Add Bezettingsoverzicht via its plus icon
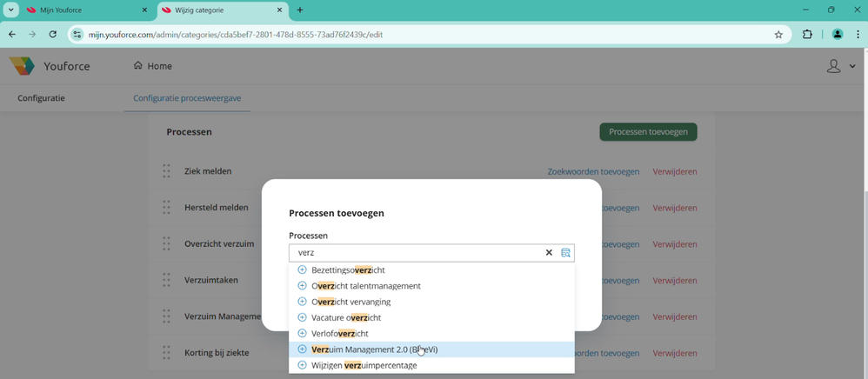 coord(303,269)
